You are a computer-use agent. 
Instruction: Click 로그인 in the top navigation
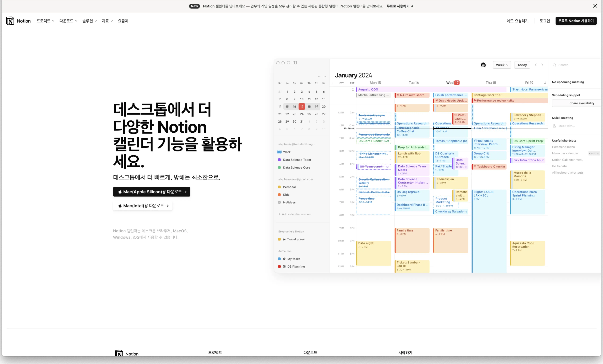coord(544,21)
